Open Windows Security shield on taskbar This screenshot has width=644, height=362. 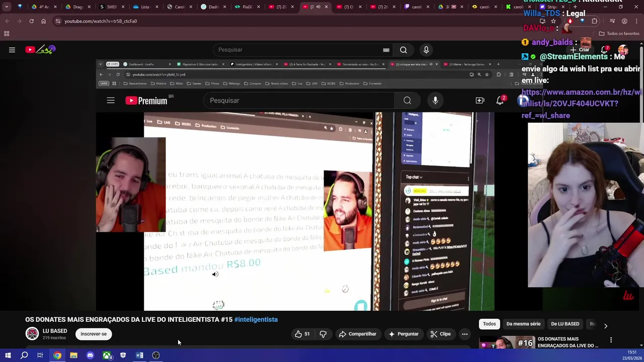(123, 355)
